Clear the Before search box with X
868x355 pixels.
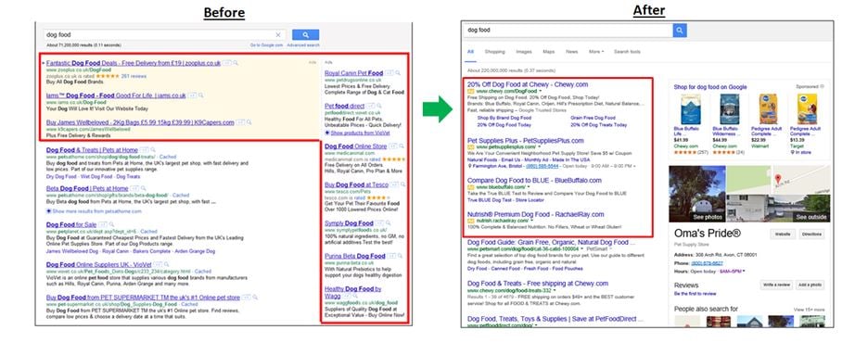point(278,35)
